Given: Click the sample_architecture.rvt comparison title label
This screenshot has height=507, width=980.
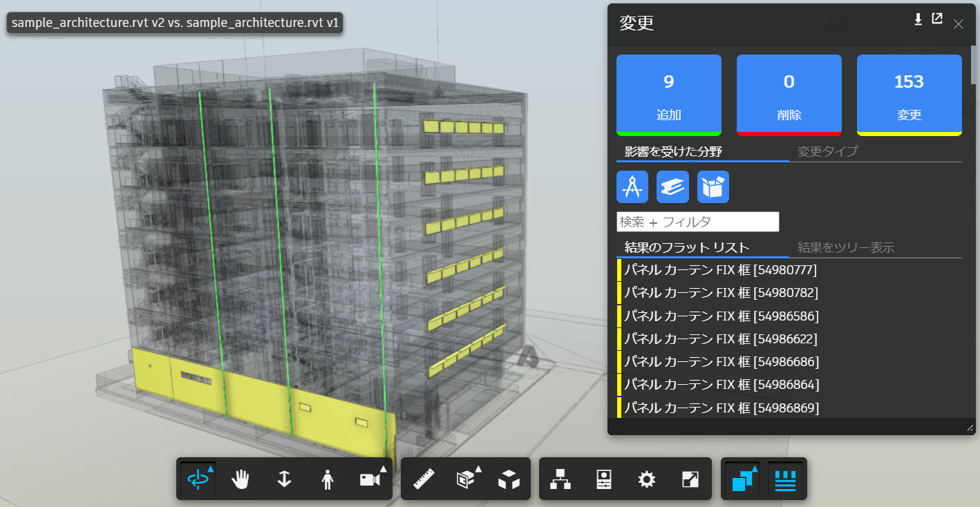Looking at the screenshot, I should coord(175,23).
